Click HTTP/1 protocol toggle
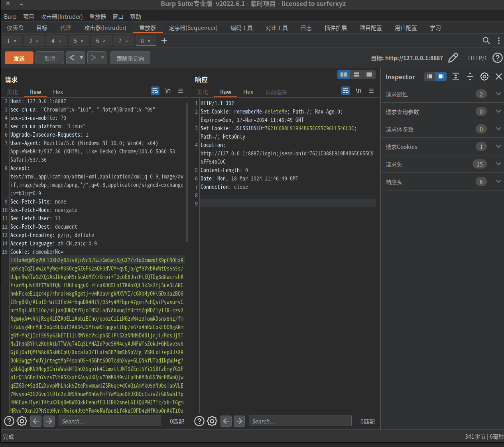 [x=477, y=58]
